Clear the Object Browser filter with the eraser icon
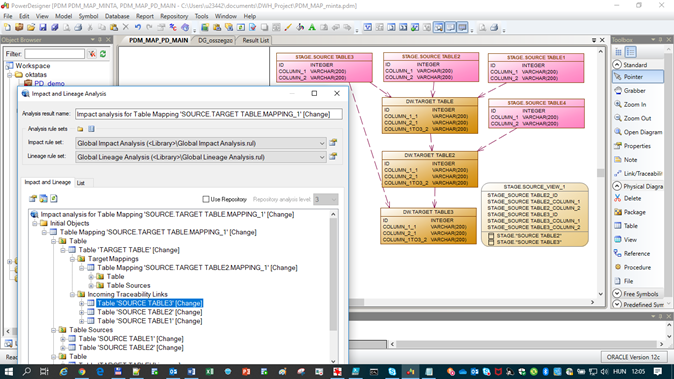The height and width of the screenshot is (379, 674). [92, 54]
